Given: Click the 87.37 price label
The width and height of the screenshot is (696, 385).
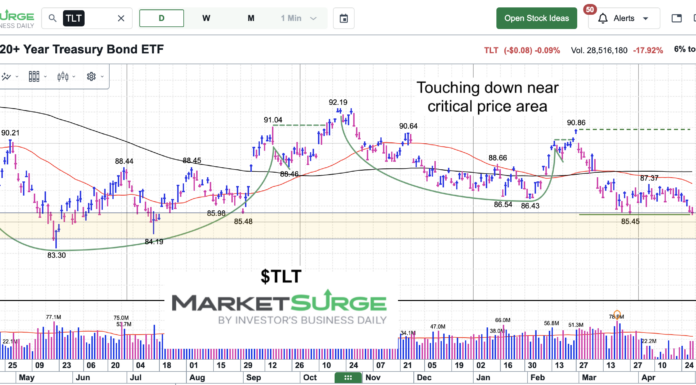Looking at the screenshot, I should (x=649, y=178).
